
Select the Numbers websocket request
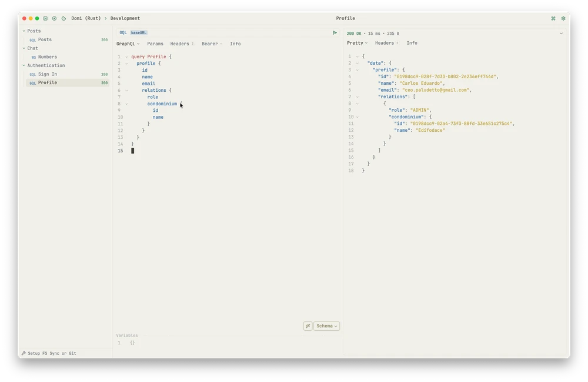[x=68, y=57]
